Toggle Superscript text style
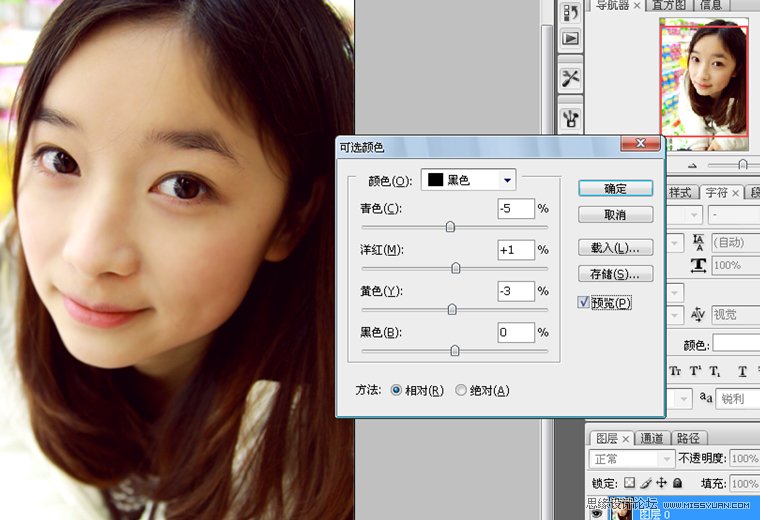Image resolution: width=760 pixels, height=520 pixels. coord(695,371)
